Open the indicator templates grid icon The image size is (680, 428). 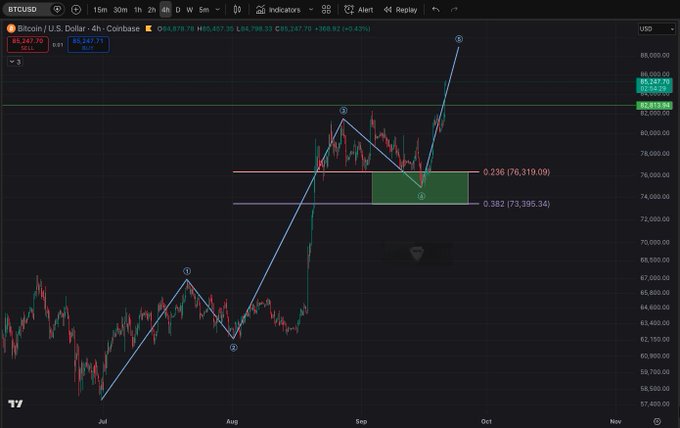click(x=327, y=10)
